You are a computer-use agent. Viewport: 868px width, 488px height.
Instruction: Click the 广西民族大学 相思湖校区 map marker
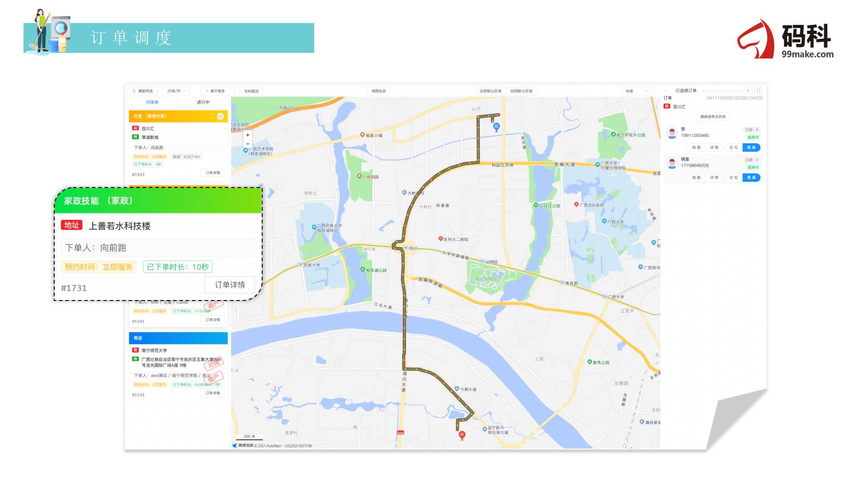pyautogui.click(x=327, y=228)
